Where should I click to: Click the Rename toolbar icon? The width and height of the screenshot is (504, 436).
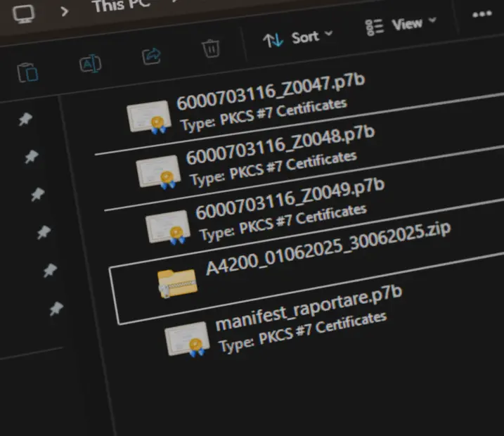point(90,63)
